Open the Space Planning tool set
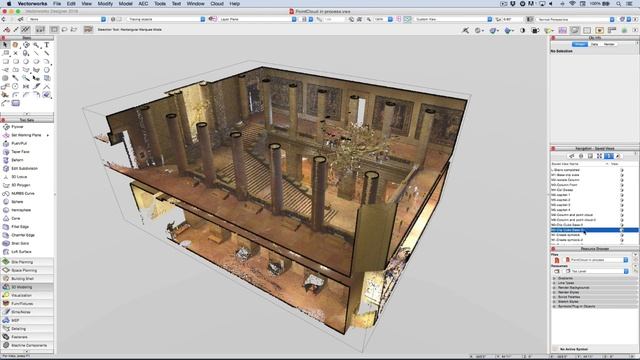Image resolution: width=640 pixels, height=360 pixels. [27, 270]
